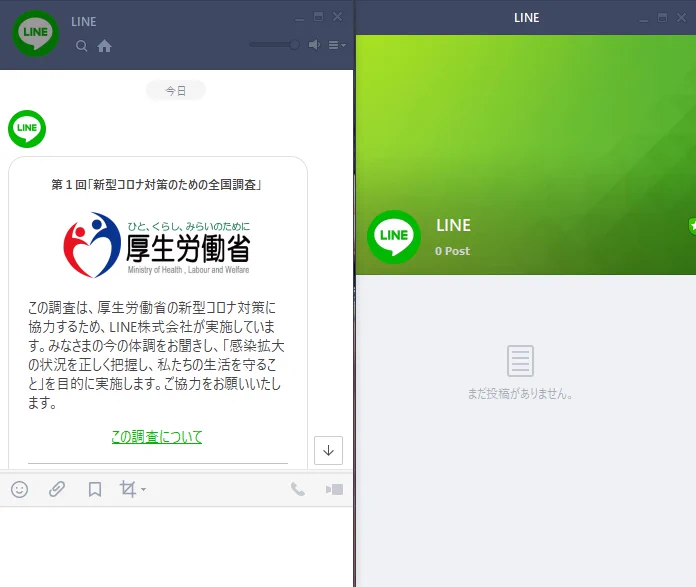Viewport: 696px width, 587px height.
Task: Open the home icon in chat header
Action: coord(104,46)
